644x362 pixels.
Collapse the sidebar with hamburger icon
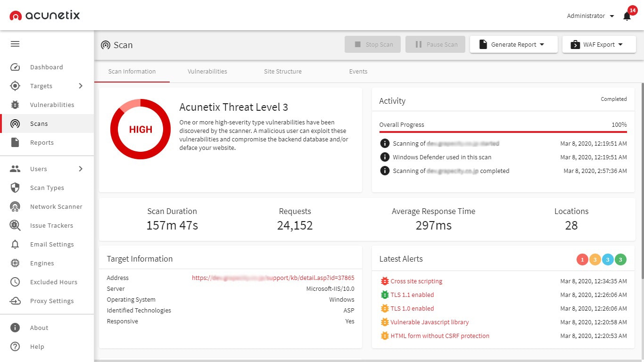[15, 44]
